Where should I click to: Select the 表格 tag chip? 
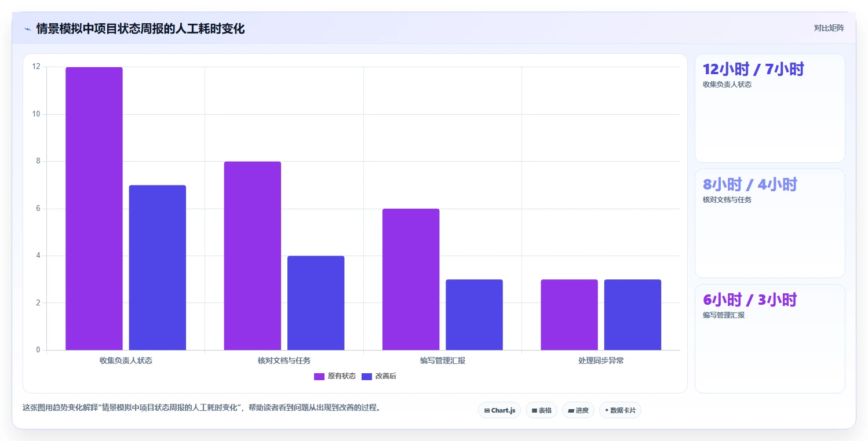click(541, 410)
